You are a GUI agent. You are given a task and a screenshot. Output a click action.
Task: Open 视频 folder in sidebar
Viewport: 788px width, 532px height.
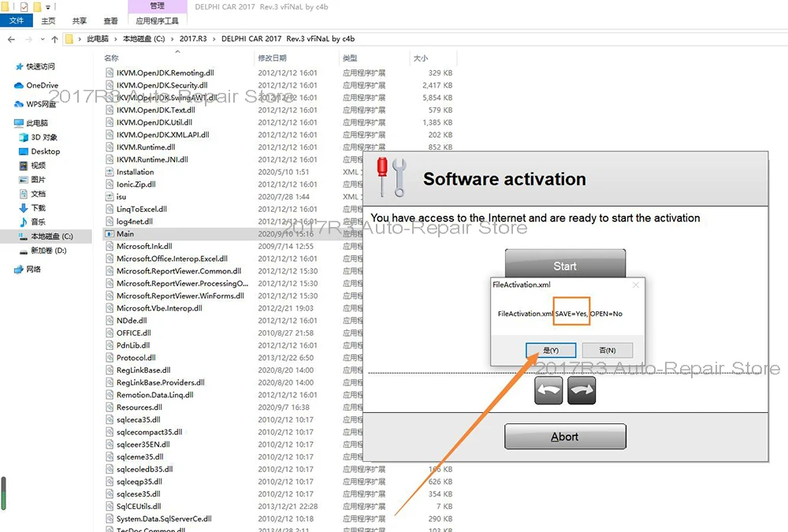click(32, 166)
